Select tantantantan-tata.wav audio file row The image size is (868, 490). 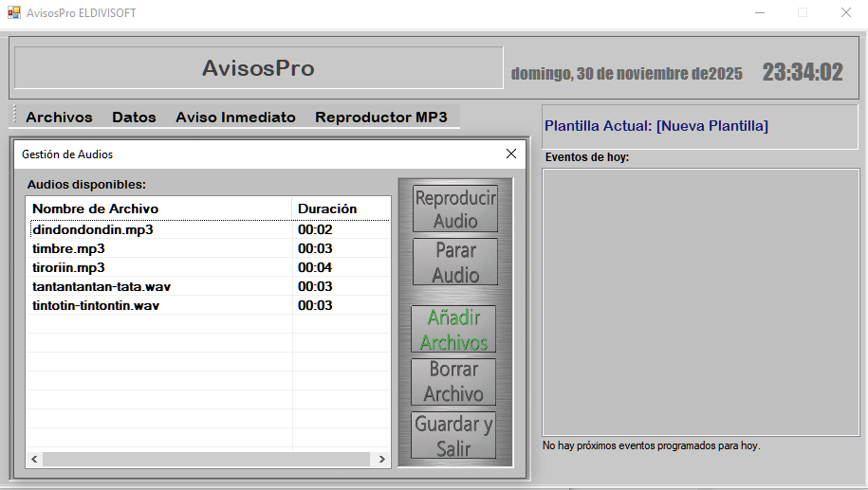click(102, 286)
